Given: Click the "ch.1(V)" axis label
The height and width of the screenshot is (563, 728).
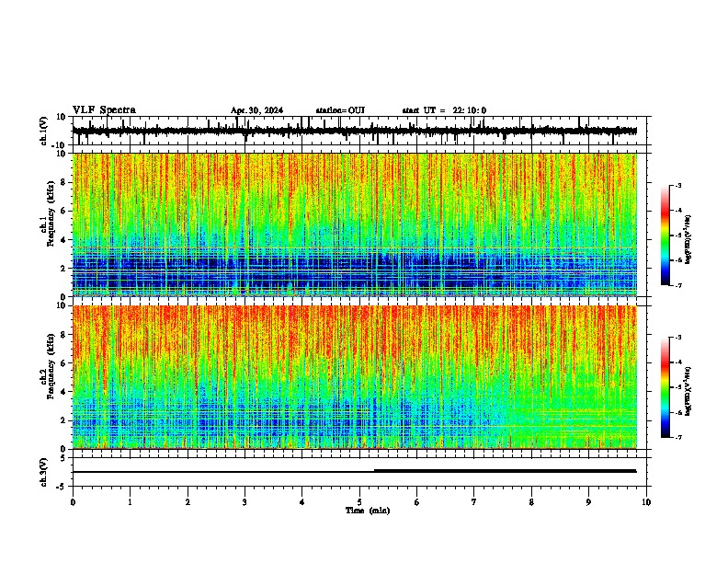Looking at the screenshot, I should point(44,131).
